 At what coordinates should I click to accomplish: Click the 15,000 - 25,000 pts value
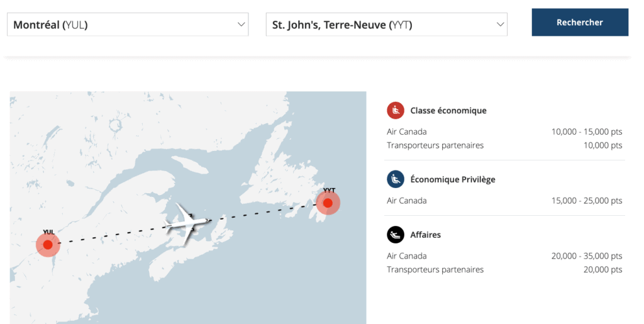(x=586, y=201)
